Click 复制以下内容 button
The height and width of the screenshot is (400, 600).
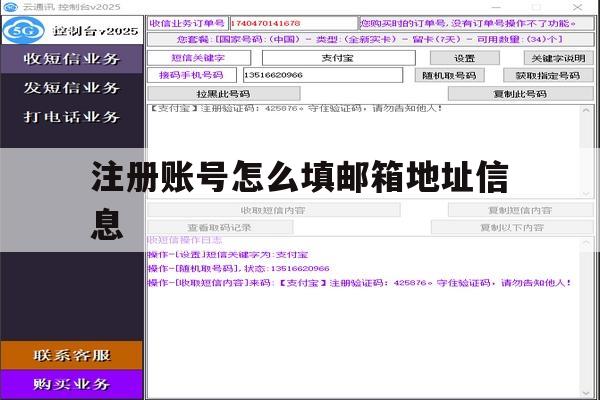(x=512, y=228)
